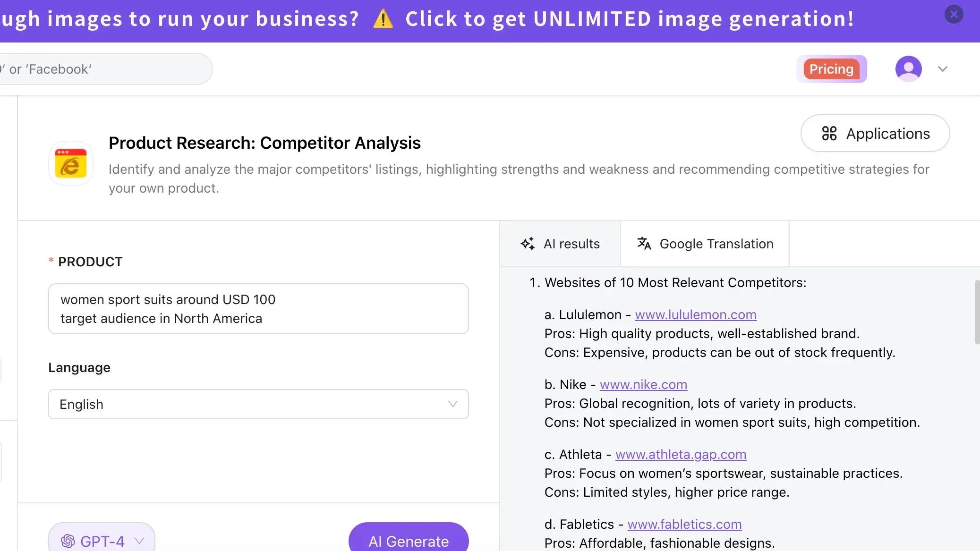Click the Applications grid icon

pyautogui.click(x=829, y=134)
